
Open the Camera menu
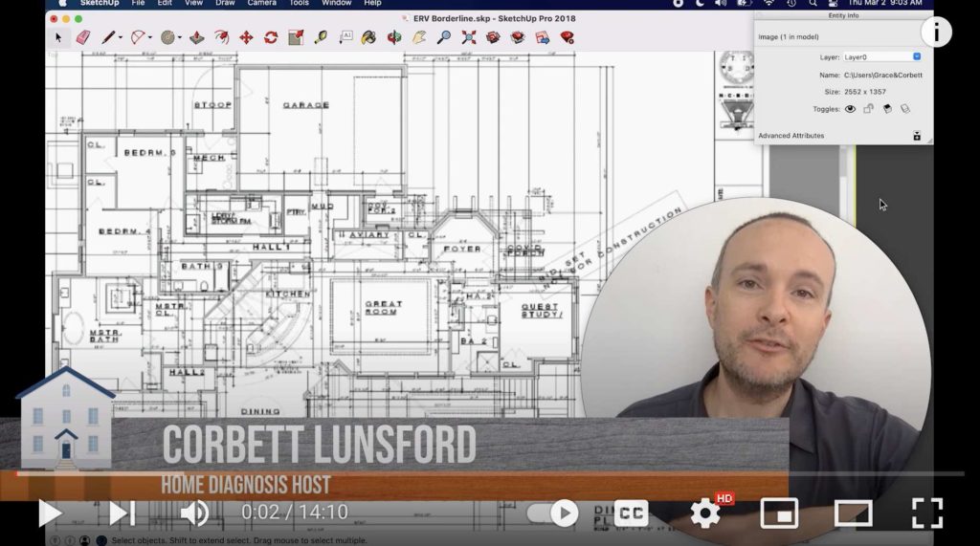click(261, 3)
